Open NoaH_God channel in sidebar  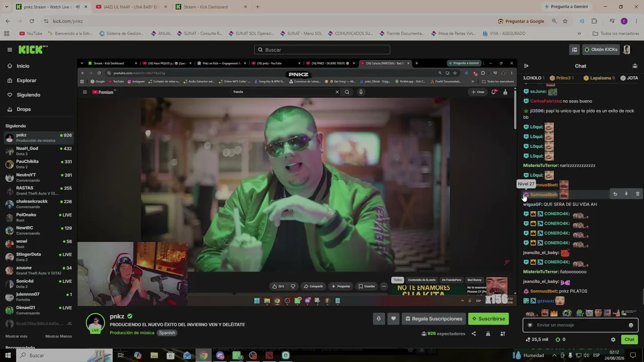[39, 151]
